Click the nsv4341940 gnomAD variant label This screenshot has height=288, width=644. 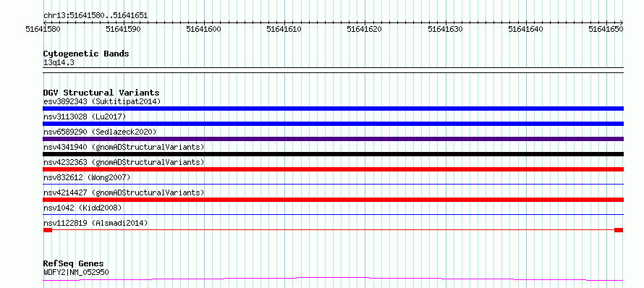point(124,147)
